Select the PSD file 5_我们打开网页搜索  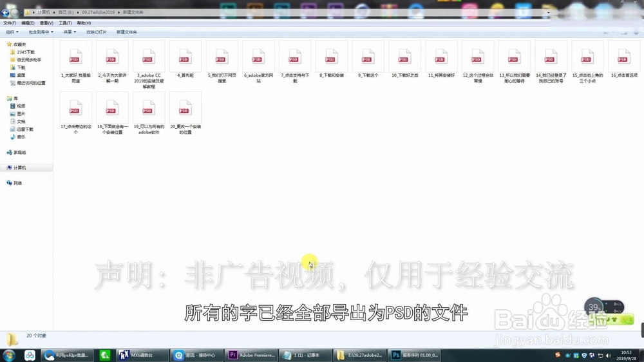[x=222, y=62]
